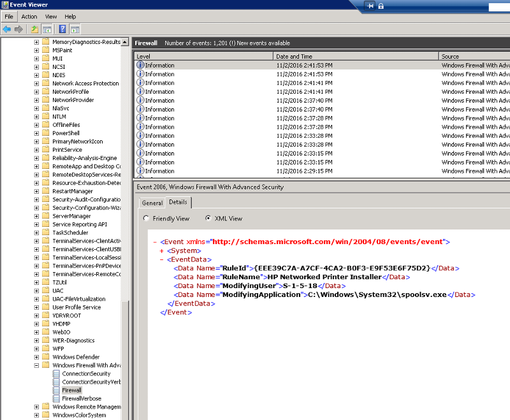The height and width of the screenshot is (420, 510).
Task: Select the Friendly View radio button
Action: pyautogui.click(x=146, y=218)
